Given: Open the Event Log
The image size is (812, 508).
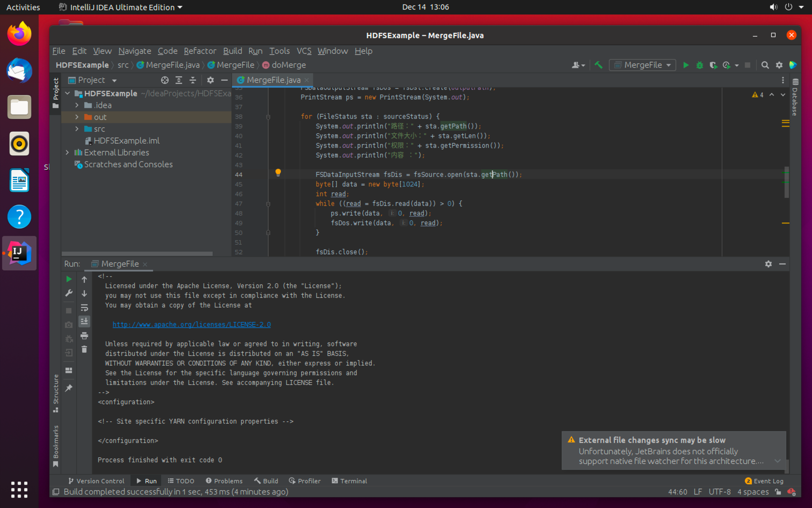Looking at the screenshot, I should click(764, 481).
